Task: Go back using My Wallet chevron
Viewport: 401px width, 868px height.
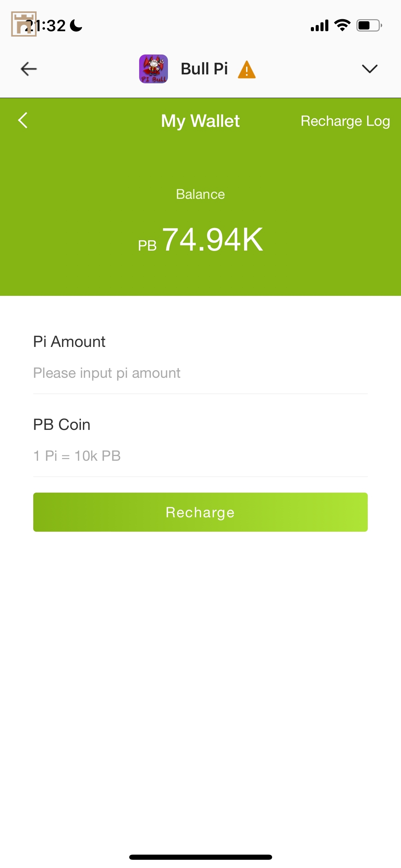Action: click(23, 120)
